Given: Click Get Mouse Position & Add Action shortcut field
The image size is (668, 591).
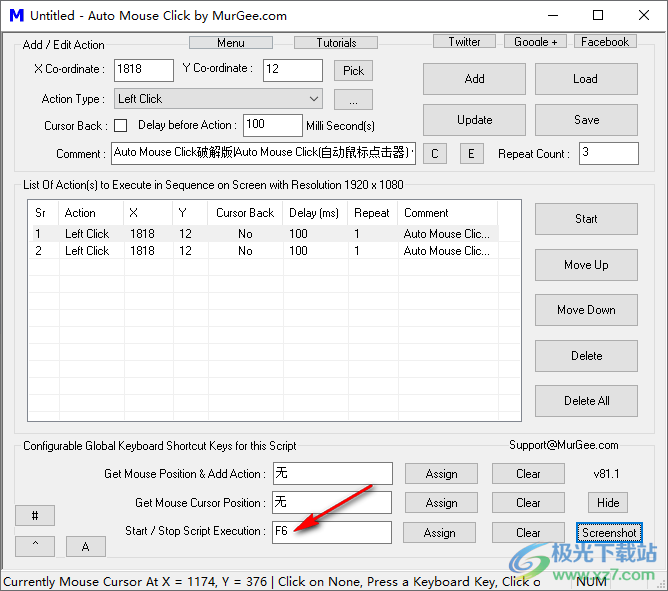Looking at the screenshot, I should point(333,473).
